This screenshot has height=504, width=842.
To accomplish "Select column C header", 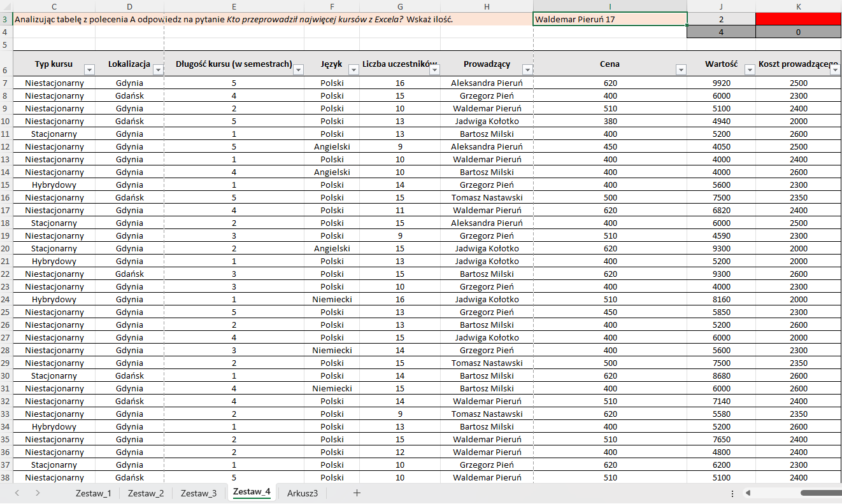I will (x=54, y=6).
